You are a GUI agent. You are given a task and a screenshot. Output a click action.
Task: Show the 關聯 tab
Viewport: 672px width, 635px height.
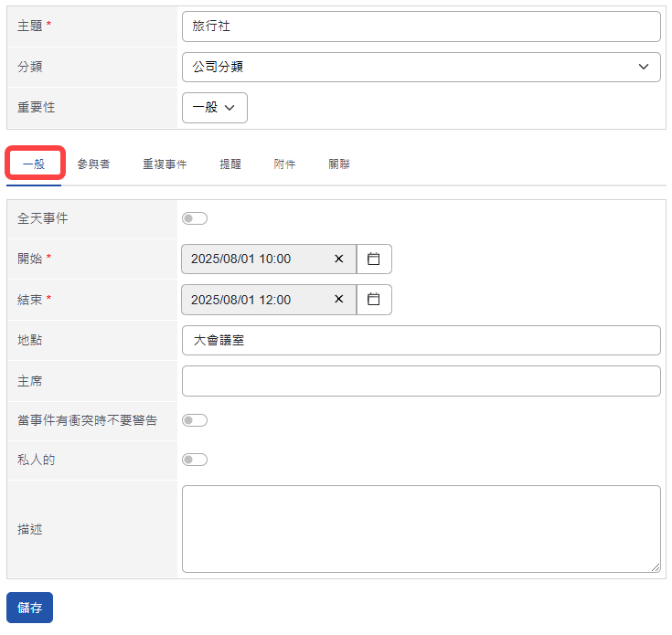(339, 164)
